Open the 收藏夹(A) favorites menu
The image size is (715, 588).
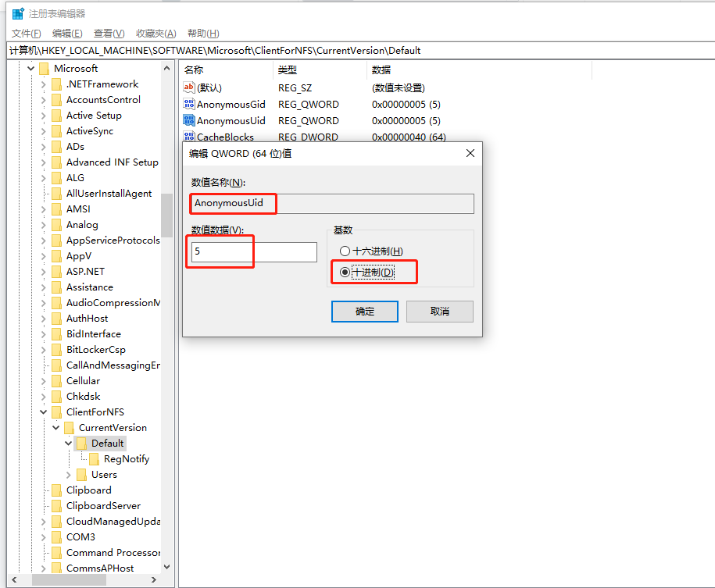pyautogui.click(x=156, y=34)
